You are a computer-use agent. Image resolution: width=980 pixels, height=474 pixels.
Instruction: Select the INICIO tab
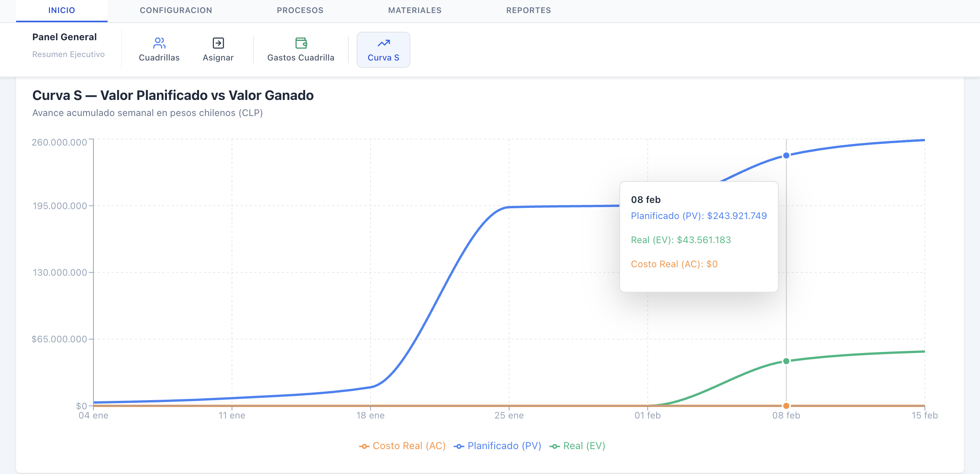coord(62,10)
